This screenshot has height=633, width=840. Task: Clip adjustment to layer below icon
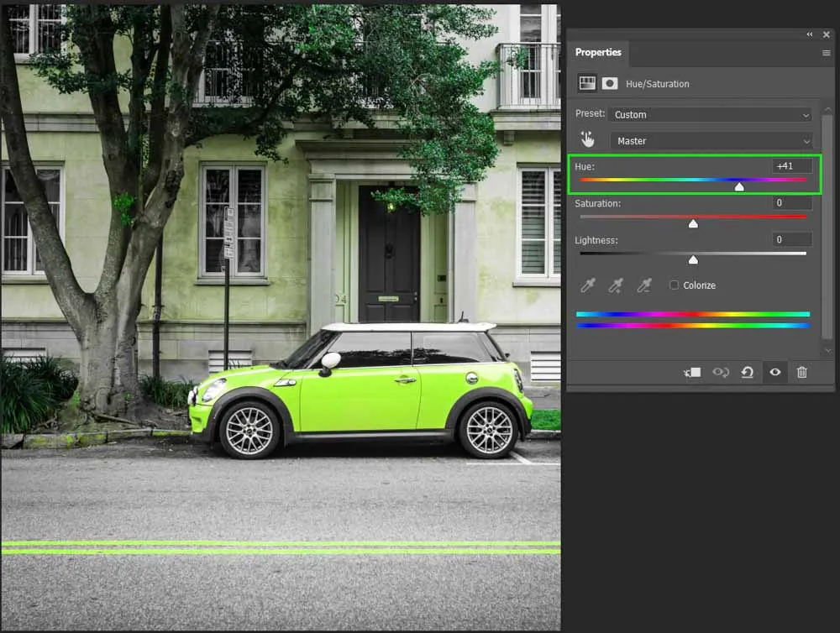click(x=692, y=372)
